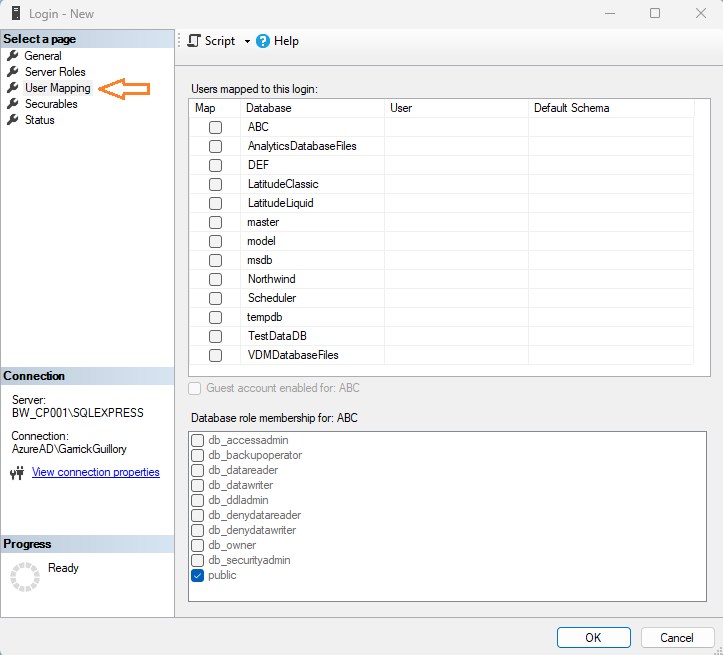This screenshot has width=723, height=655.
Task: Click the Default Schema column header
Action: point(611,108)
